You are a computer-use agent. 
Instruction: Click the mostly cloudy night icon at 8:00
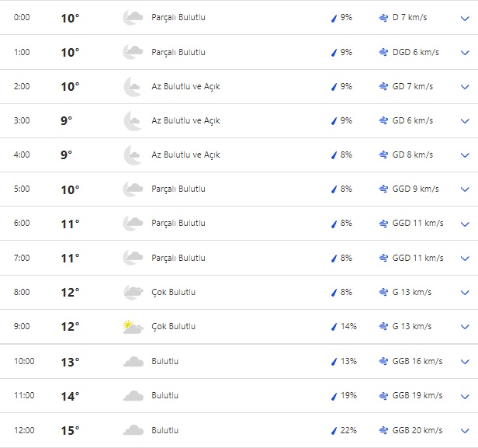click(x=133, y=292)
